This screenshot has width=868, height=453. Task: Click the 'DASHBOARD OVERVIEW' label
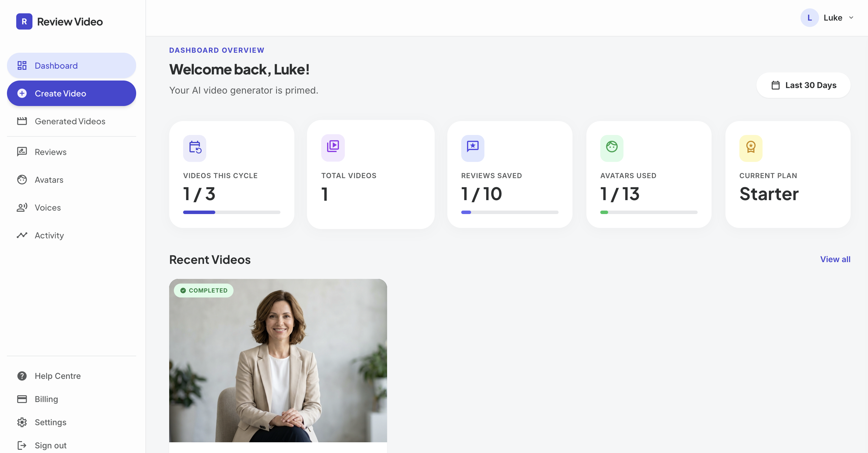pos(217,50)
